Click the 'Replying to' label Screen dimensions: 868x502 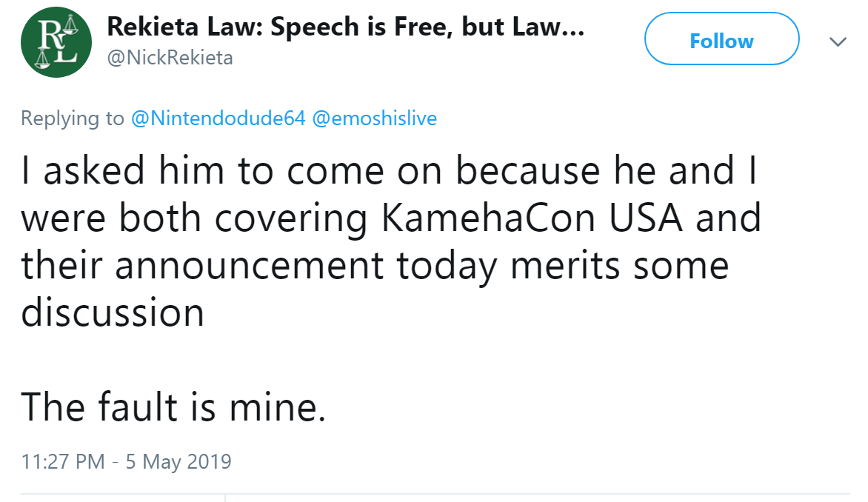[x=73, y=118]
